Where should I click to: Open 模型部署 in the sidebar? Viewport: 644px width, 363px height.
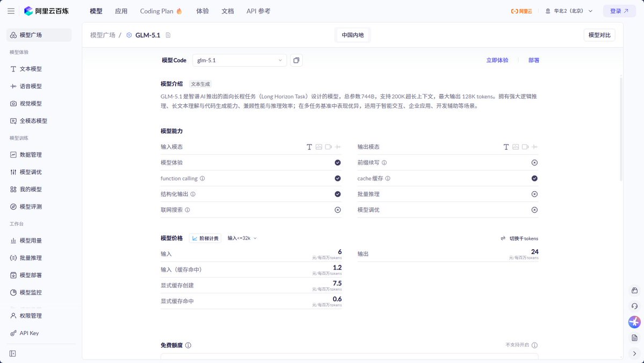(39, 275)
